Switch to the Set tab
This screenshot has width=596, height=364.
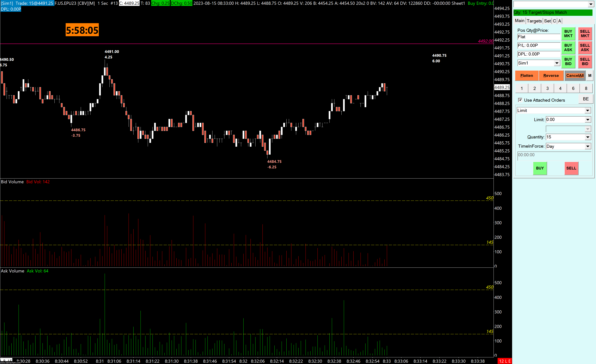pos(547,21)
